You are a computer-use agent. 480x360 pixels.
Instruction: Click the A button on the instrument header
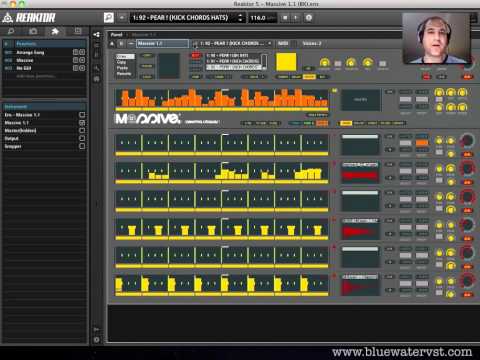(x=112, y=44)
